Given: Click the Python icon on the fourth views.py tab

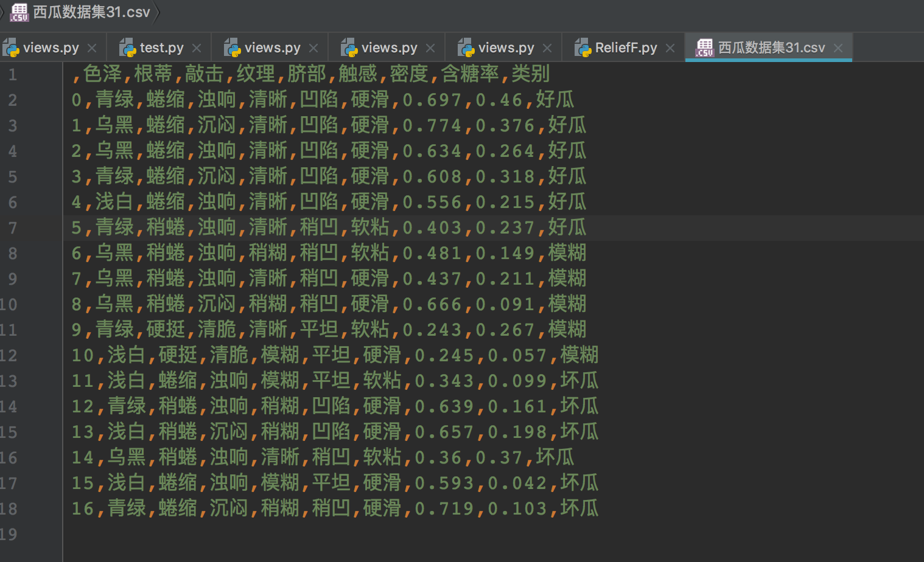Looking at the screenshot, I should (466, 47).
